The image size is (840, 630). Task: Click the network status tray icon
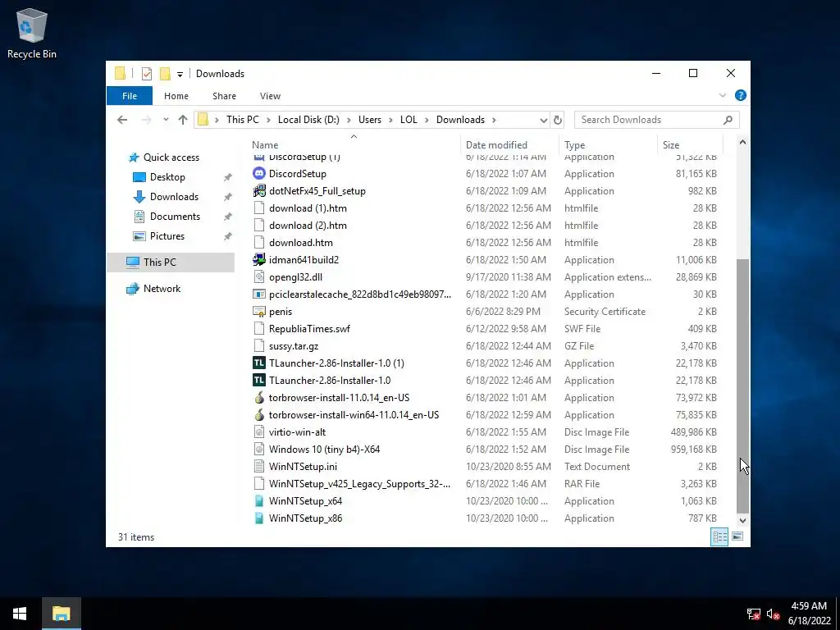(x=753, y=614)
